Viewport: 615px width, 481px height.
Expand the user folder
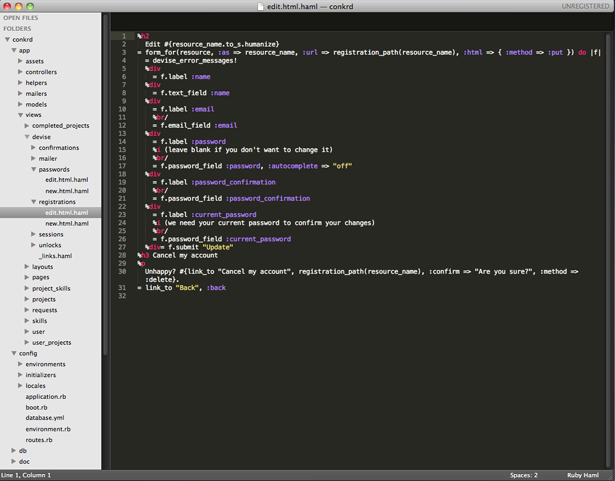tap(27, 332)
